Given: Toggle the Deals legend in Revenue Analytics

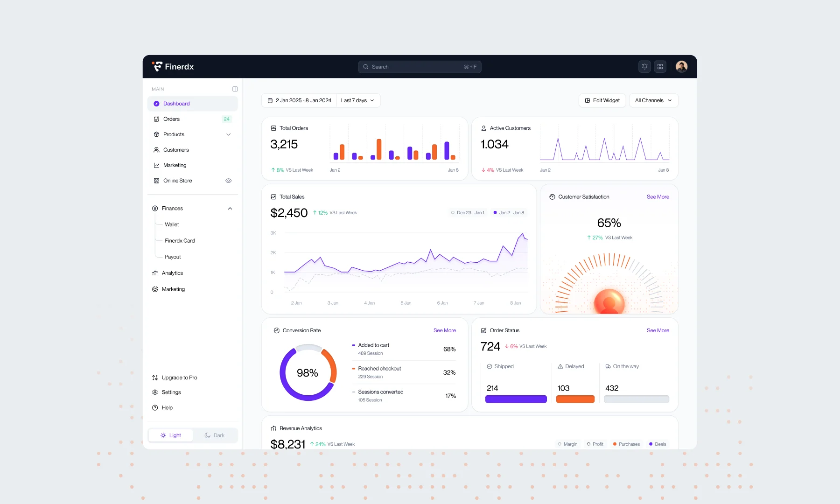Looking at the screenshot, I should pyautogui.click(x=658, y=444).
